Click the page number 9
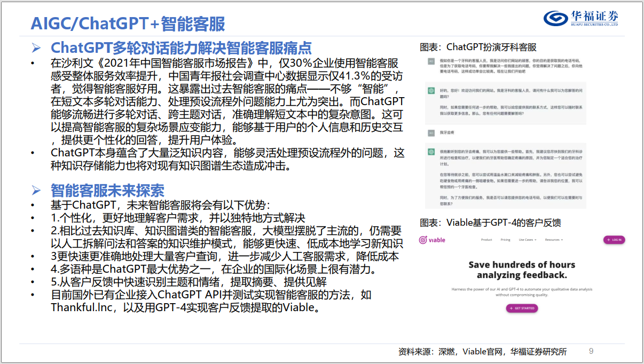The height and width of the screenshot is (364, 644). click(591, 351)
